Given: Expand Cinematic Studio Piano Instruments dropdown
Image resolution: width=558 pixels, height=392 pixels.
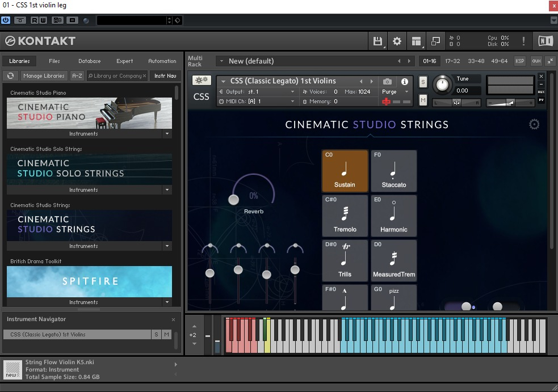Looking at the screenshot, I should (167, 134).
